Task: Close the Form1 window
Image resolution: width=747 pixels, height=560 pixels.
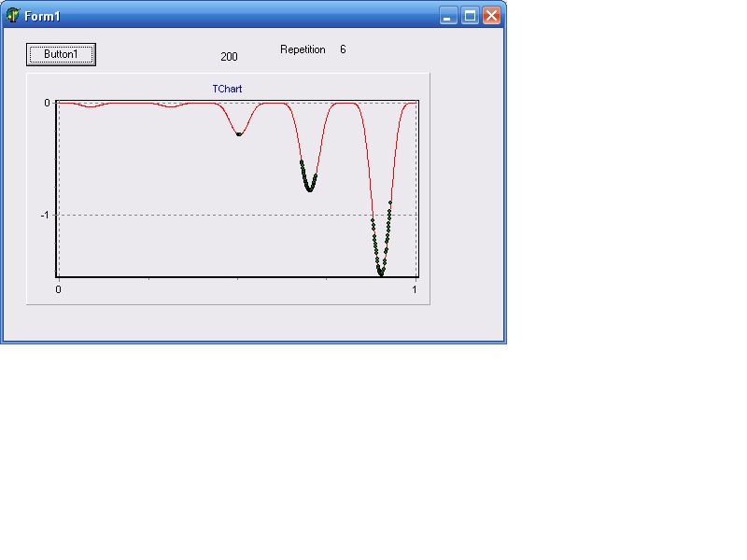Action: [491, 16]
